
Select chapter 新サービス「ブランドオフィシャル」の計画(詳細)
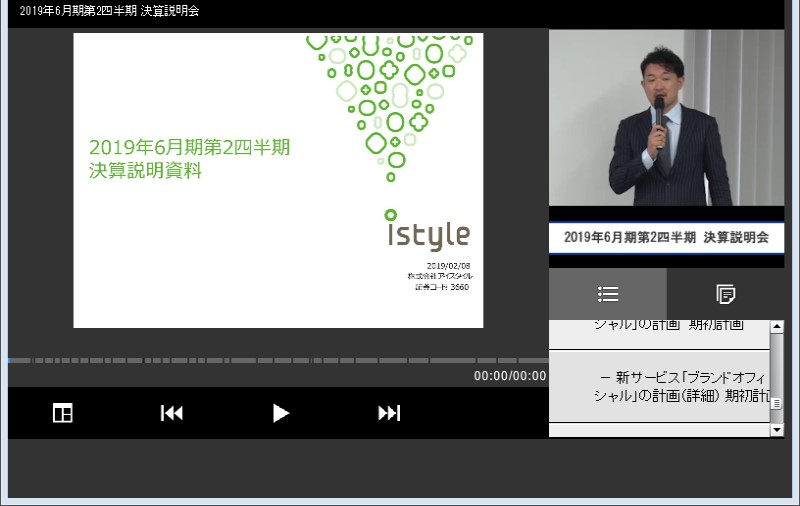tap(659, 386)
